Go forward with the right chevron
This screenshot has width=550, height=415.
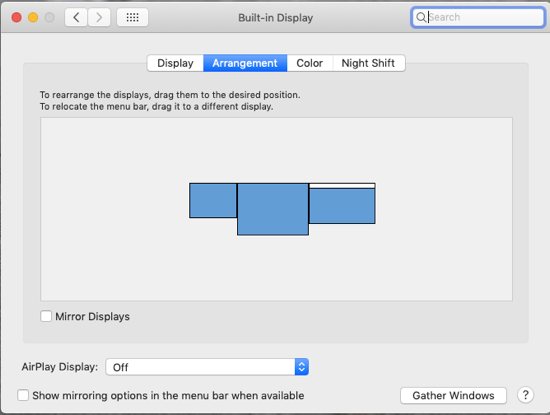(99, 17)
